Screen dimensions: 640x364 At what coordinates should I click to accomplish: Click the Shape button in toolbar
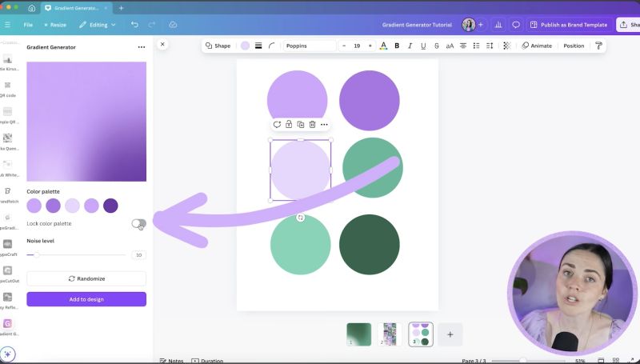(218, 46)
